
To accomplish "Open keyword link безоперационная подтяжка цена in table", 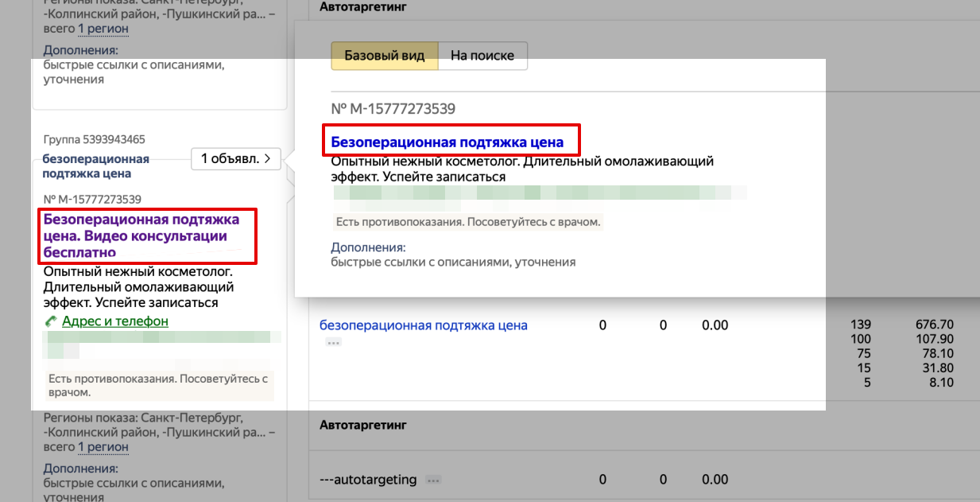I will 424,325.
